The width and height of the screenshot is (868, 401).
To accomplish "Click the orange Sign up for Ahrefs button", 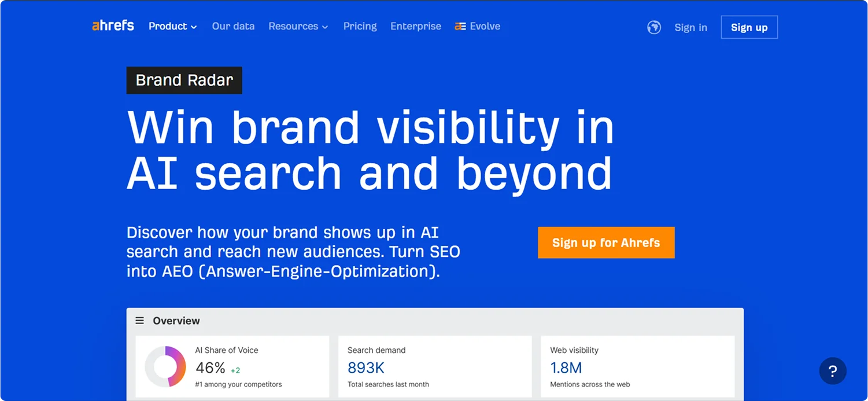I will pyautogui.click(x=606, y=242).
